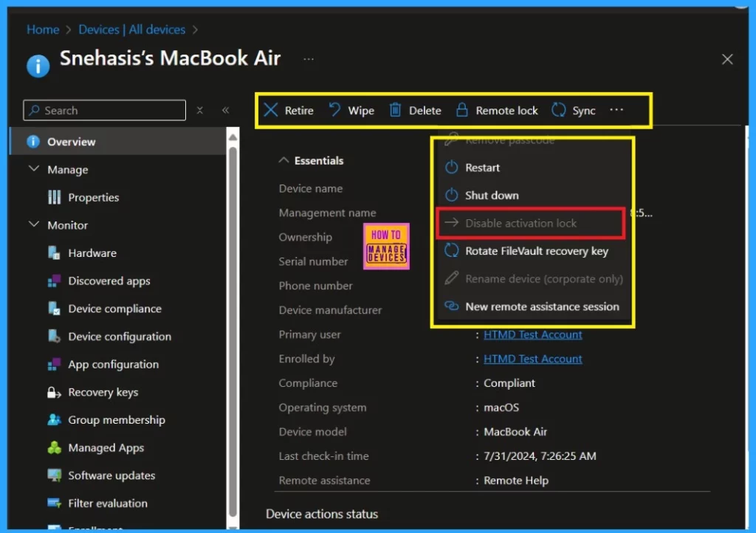
Task: Click the MacBook Air device model value
Action: tap(515, 432)
